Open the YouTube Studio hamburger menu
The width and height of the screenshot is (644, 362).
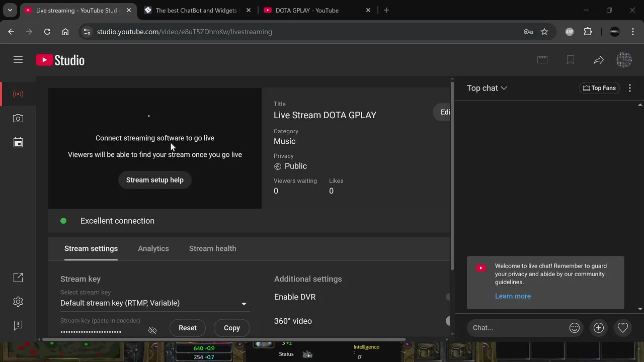[x=18, y=60]
